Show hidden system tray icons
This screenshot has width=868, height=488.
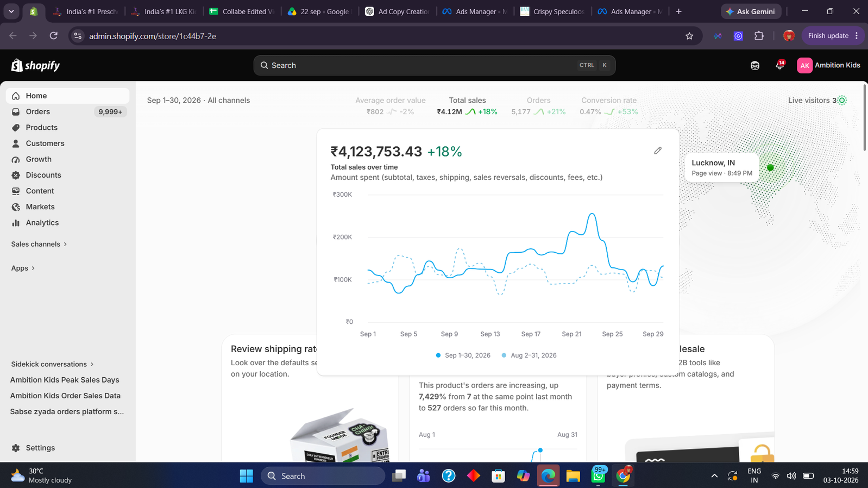(714, 476)
